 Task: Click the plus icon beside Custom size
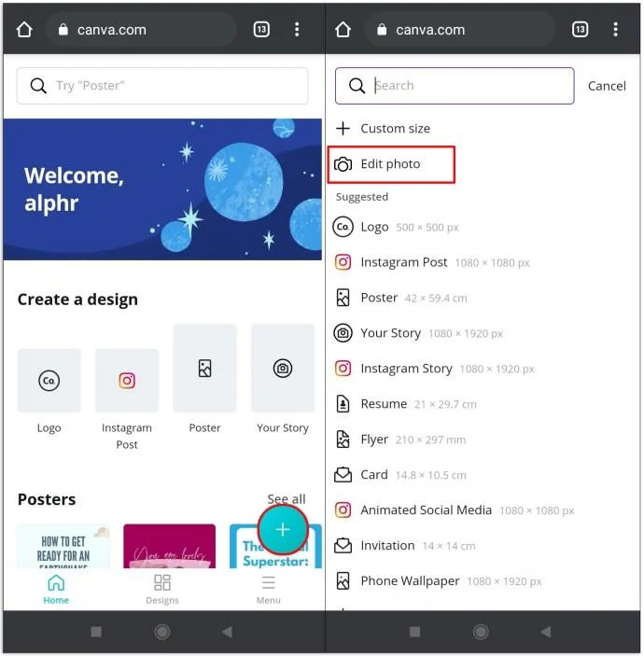[343, 129]
